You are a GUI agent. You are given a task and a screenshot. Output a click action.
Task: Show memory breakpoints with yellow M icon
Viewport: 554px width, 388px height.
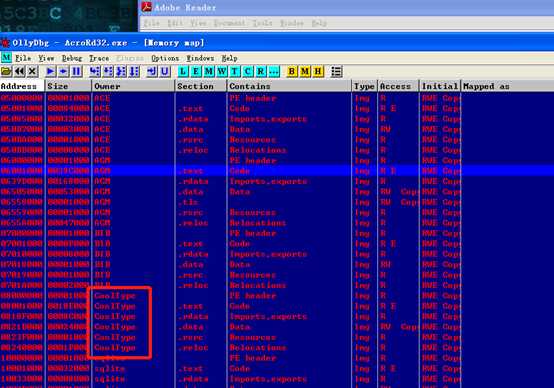pos(305,72)
